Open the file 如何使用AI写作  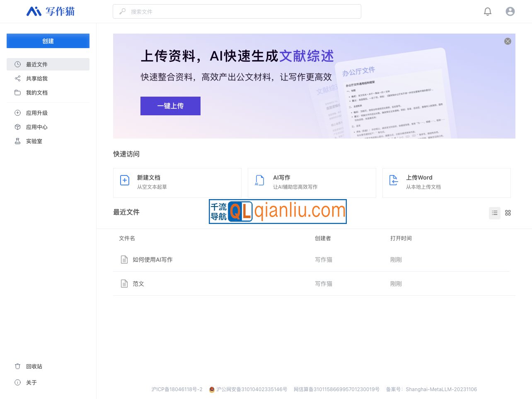click(152, 260)
